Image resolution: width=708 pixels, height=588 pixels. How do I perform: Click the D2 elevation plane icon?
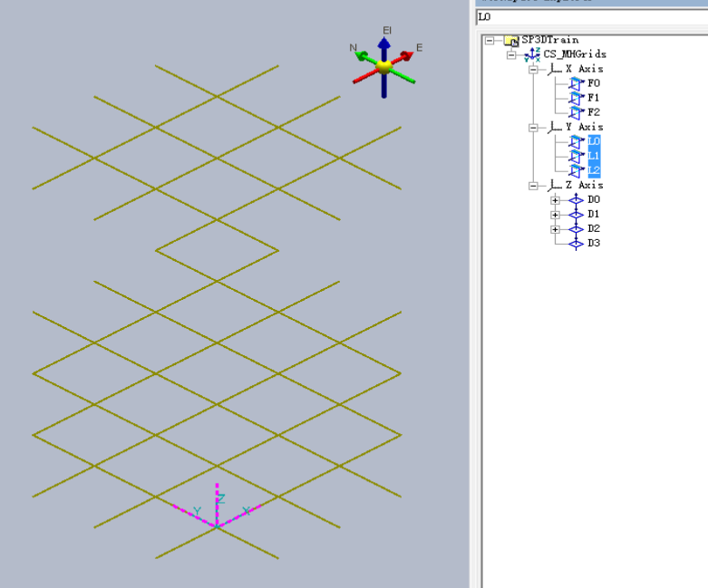pyautogui.click(x=577, y=229)
